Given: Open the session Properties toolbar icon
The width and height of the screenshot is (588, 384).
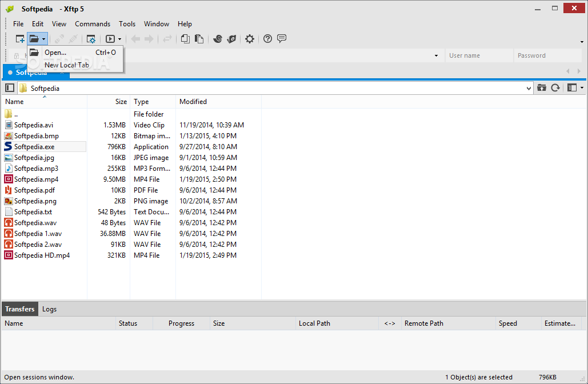Looking at the screenshot, I should [91, 39].
